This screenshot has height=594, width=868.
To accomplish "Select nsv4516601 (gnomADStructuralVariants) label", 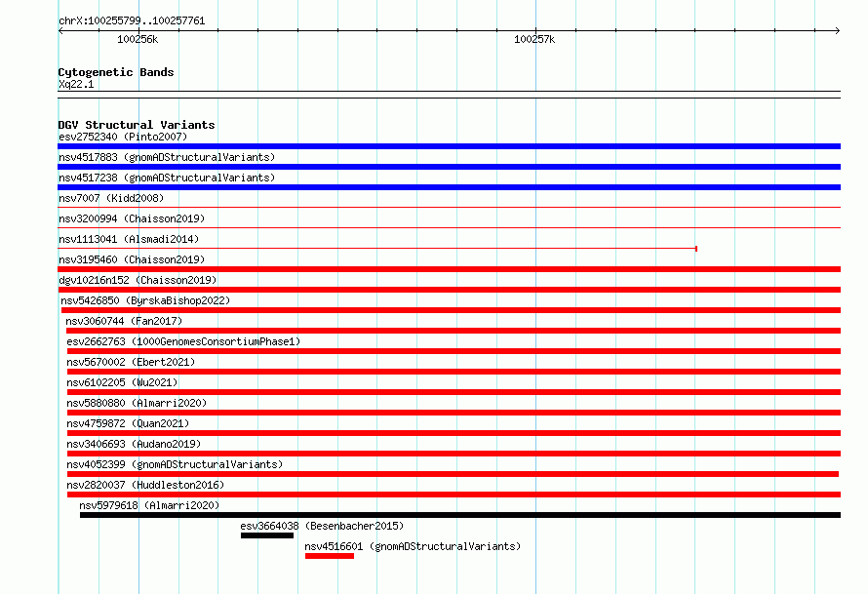I will 413,546.
